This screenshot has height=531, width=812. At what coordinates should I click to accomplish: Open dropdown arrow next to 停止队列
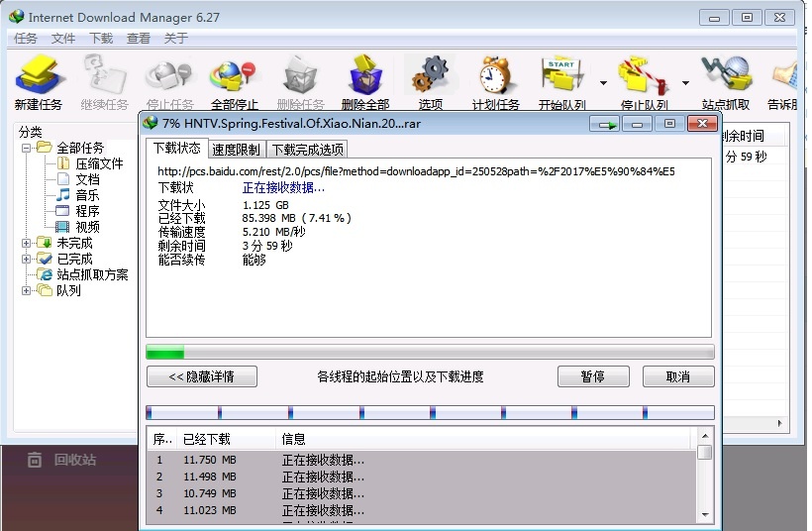(x=685, y=83)
